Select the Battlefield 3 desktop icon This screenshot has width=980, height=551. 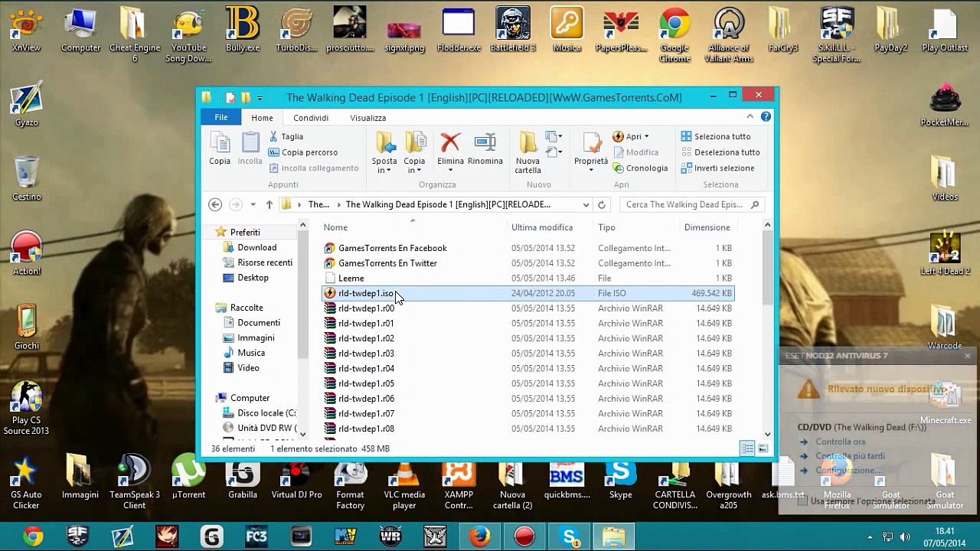click(513, 31)
